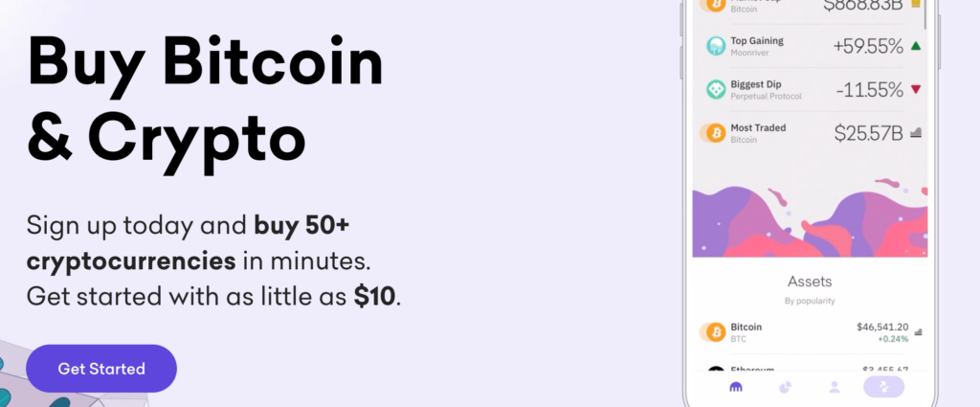
Task: Open the Kraken home tab icon
Action: click(736, 388)
